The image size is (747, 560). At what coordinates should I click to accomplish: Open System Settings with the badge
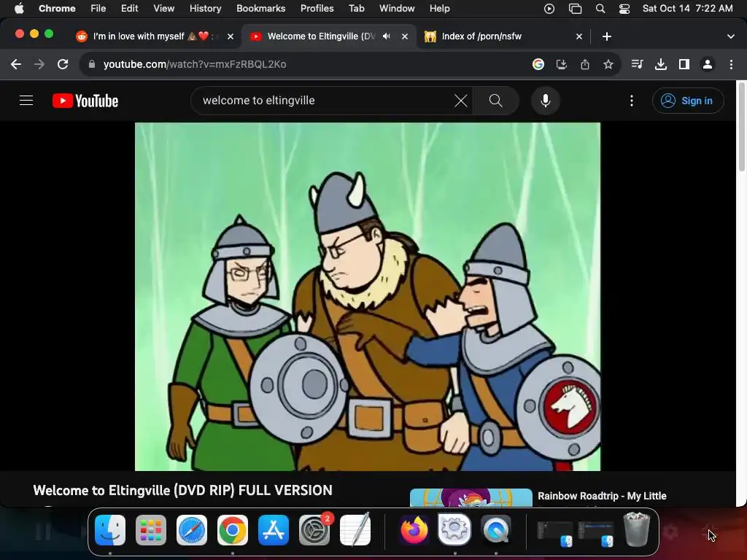click(x=314, y=530)
